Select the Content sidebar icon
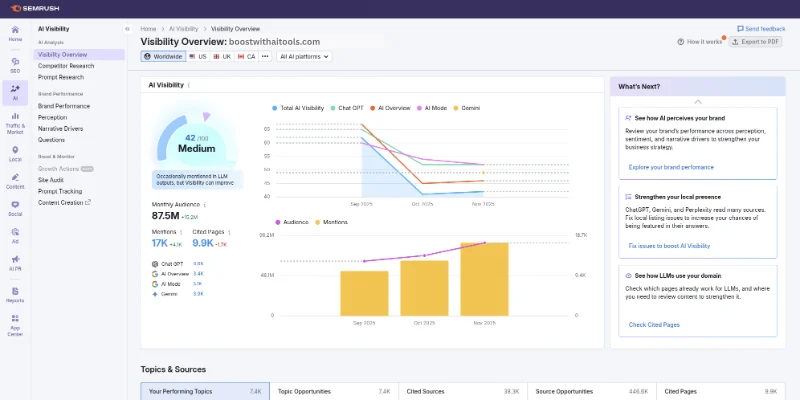 tap(15, 181)
